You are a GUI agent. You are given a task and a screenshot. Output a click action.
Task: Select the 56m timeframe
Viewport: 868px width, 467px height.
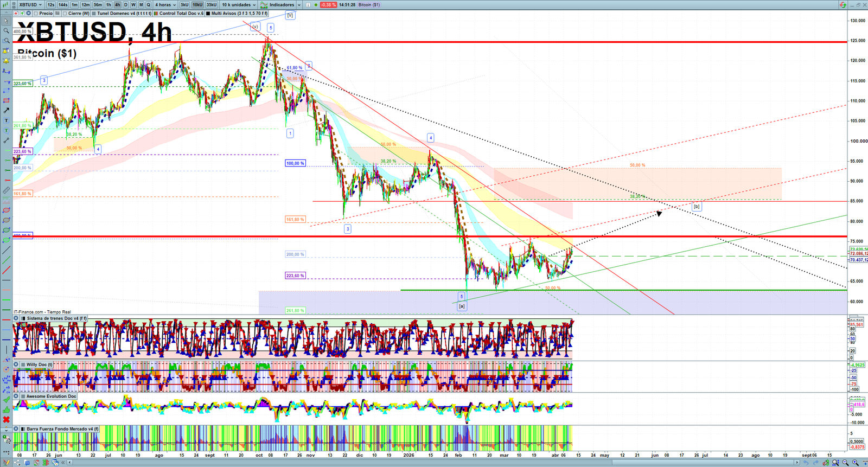[98, 5]
